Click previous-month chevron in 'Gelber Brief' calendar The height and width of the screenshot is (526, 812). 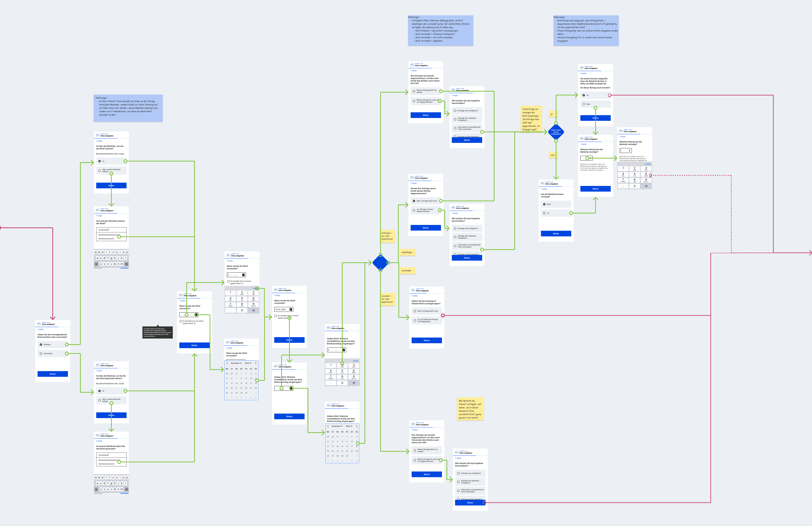(328, 426)
